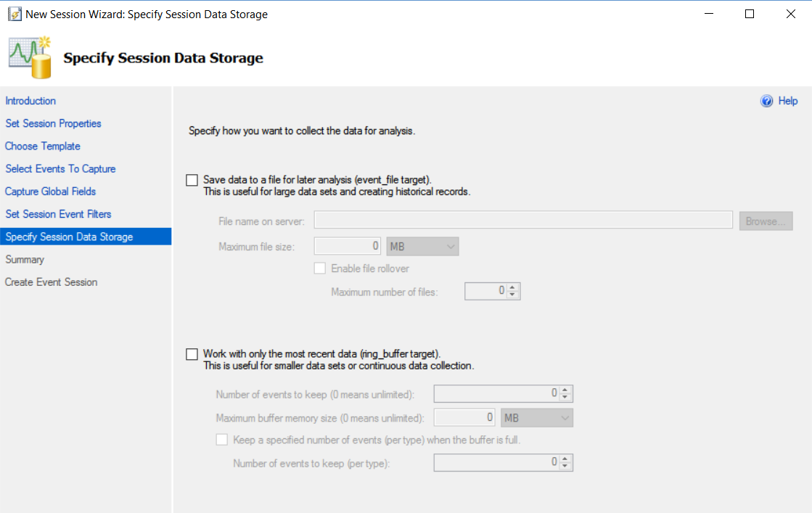812x513 pixels.
Task: Open buffer memory size MB unit dropdown
Action: click(x=538, y=418)
